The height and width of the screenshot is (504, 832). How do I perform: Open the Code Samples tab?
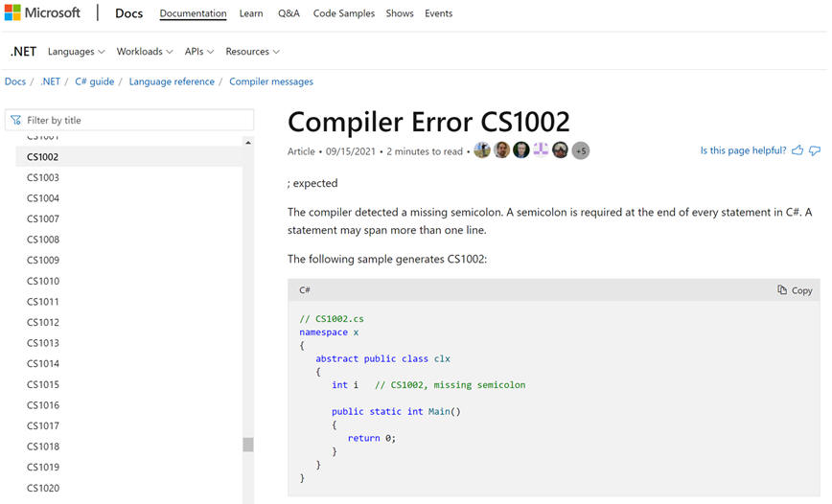344,13
